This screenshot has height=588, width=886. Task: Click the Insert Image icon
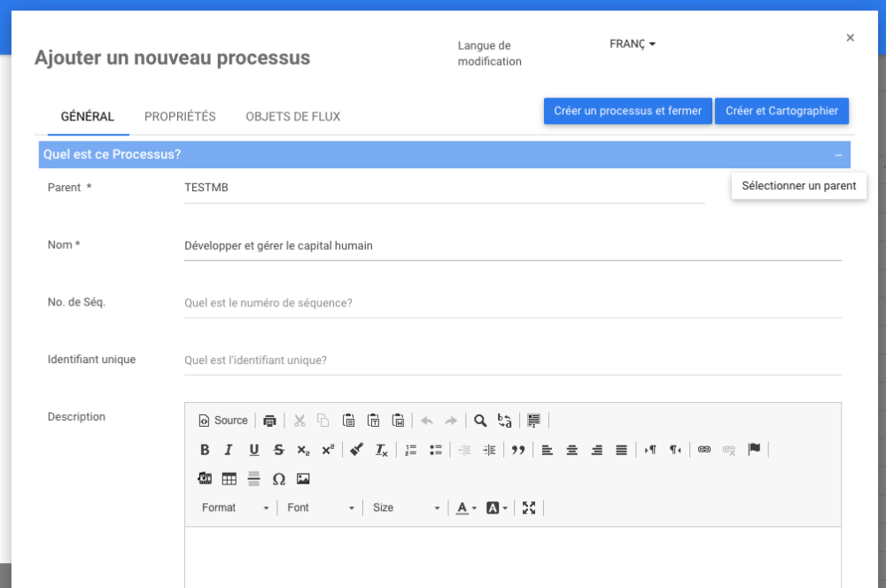[x=303, y=479]
